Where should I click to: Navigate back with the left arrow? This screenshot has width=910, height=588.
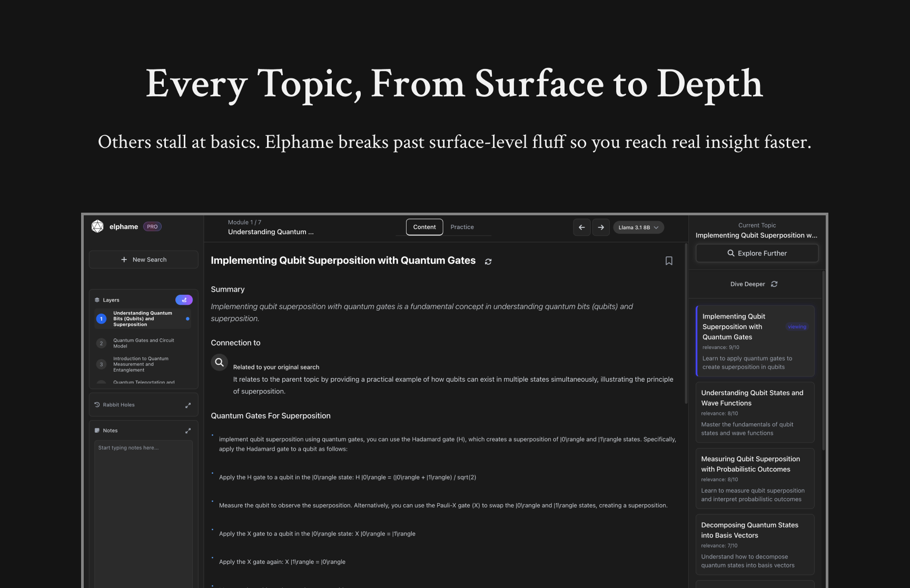(x=581, y=227)
